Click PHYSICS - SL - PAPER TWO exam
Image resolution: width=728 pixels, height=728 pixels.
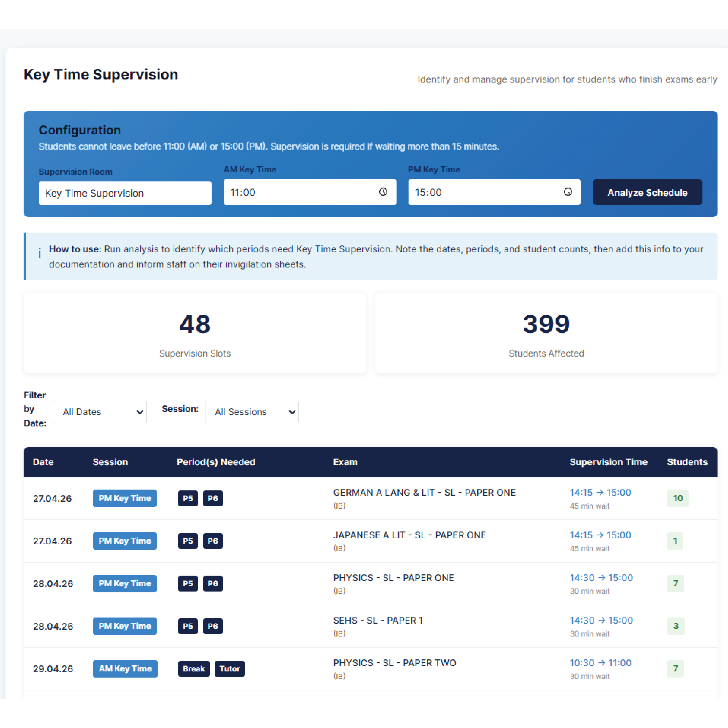(x=395, y=663)
